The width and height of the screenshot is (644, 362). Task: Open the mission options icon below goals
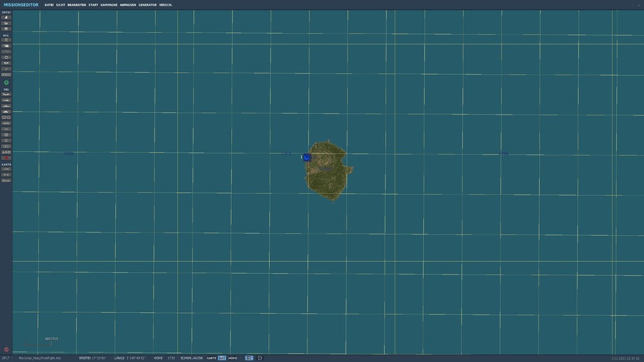(x=6, y=63)
